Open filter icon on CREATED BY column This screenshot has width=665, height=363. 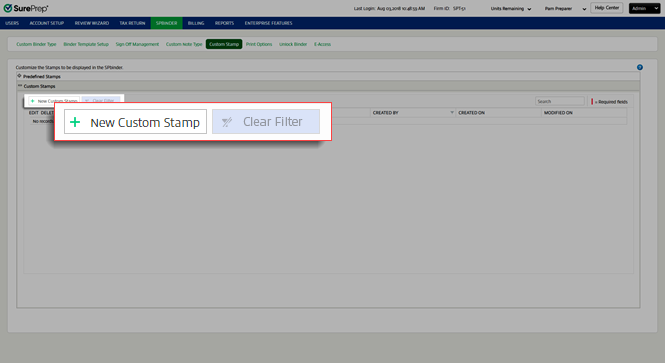(x=452, y=112)
